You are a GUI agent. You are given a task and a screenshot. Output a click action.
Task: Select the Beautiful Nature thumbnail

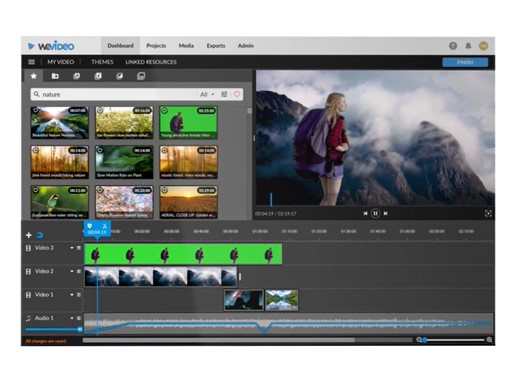[x=60, y=122]
